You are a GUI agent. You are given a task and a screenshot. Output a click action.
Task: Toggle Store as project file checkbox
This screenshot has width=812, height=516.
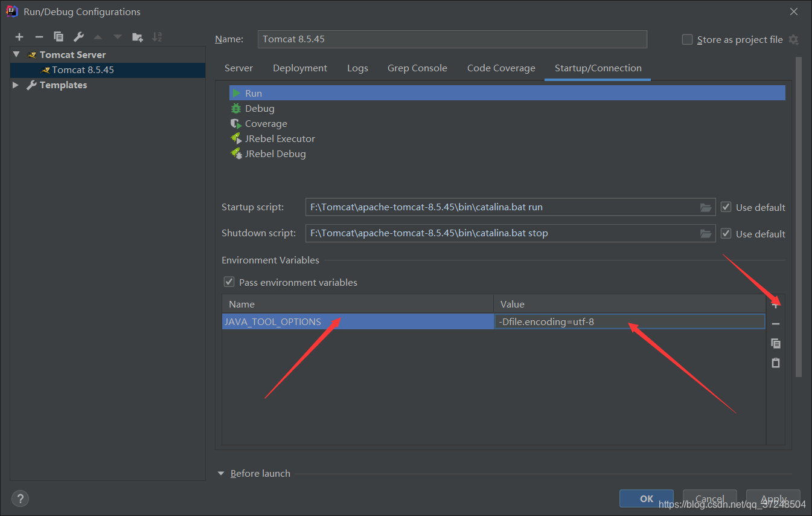point(687,40)
